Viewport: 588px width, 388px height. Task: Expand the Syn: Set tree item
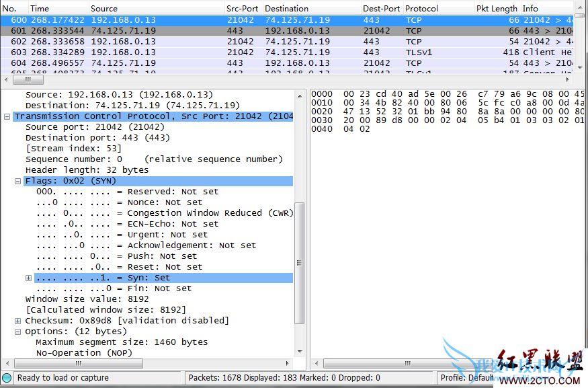click(x=28, y=278)
